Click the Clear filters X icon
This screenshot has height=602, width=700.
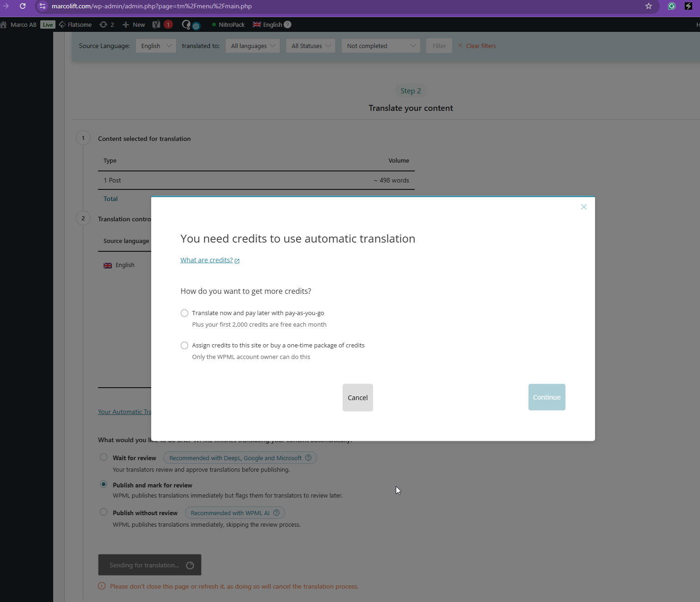point(460,45)
